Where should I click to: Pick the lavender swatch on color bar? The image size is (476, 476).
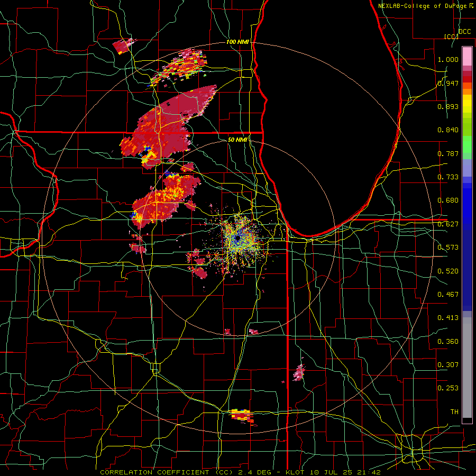pyautogui.click(x=467, y=168)
